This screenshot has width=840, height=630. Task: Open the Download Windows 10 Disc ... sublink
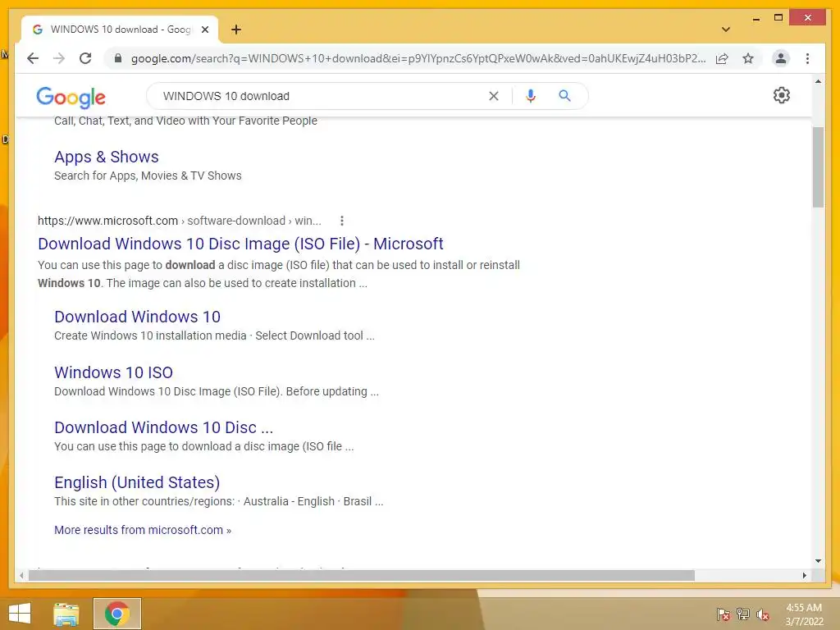tap(163, 427)
